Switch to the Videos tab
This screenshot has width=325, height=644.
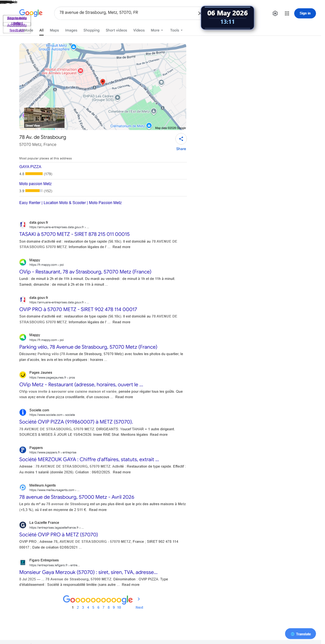tap(139, 30)
